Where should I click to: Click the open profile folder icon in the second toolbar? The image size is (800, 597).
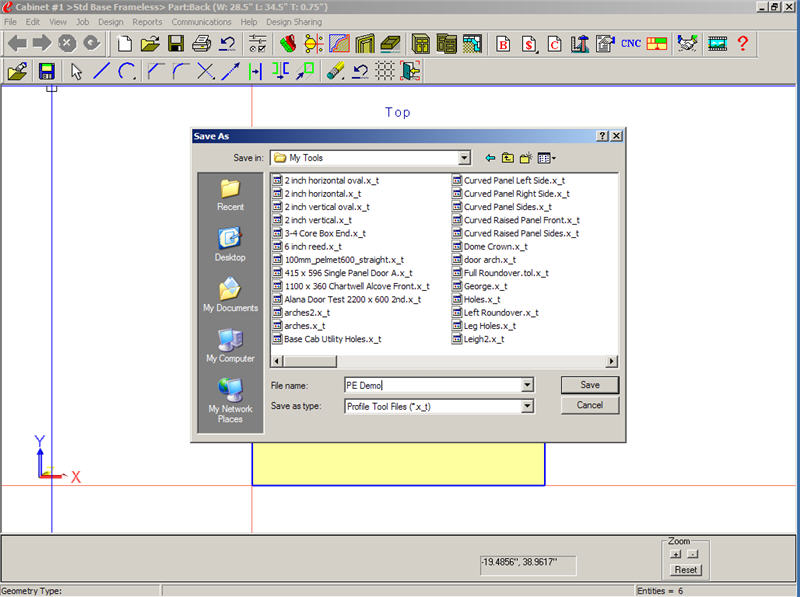pos(18,71)
